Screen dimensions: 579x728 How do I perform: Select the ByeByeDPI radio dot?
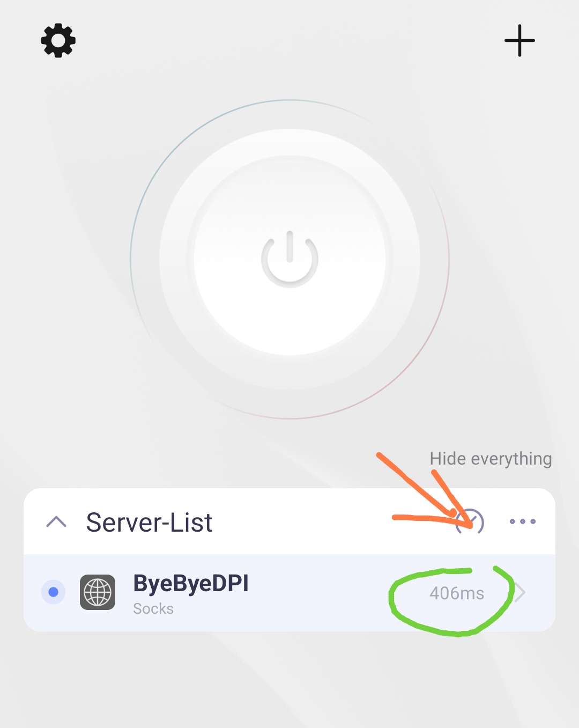coord(53,592)
